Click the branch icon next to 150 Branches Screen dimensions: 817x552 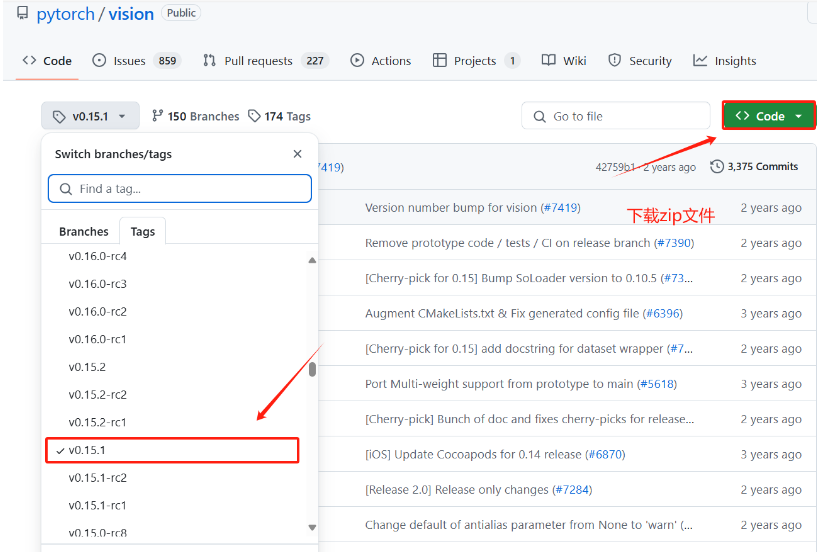(157, 116)
